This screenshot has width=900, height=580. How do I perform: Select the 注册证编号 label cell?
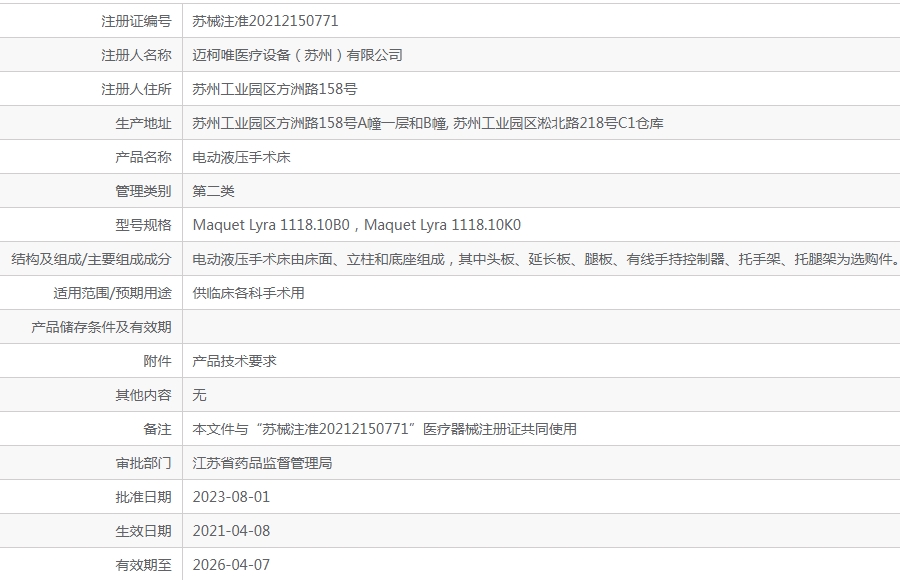tap(91, 21)
